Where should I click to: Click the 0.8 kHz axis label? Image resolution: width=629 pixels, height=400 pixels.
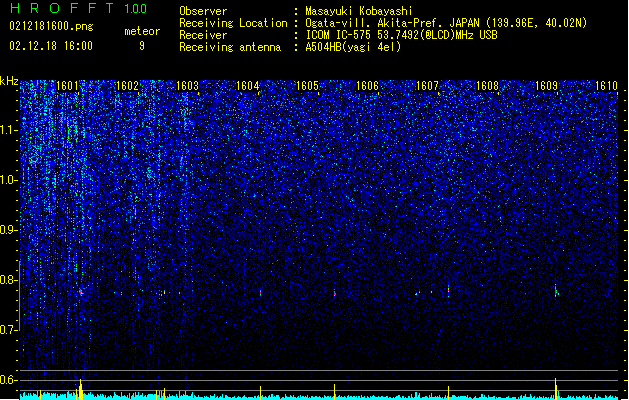9,280
